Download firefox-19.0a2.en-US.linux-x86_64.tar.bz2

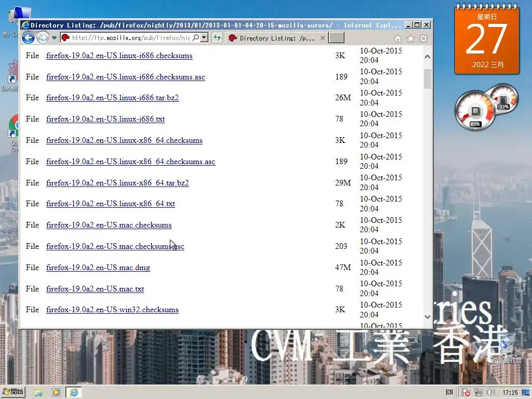(117, 183)
